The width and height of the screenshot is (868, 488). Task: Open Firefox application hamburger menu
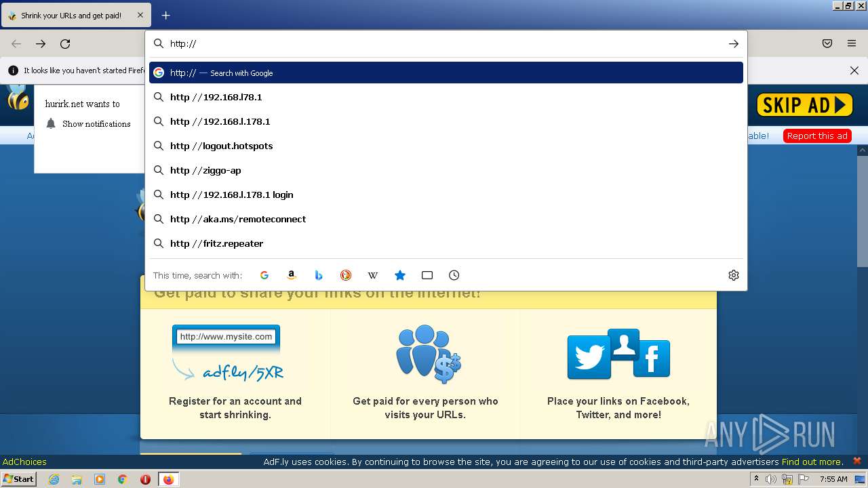[x=852, y=43]
